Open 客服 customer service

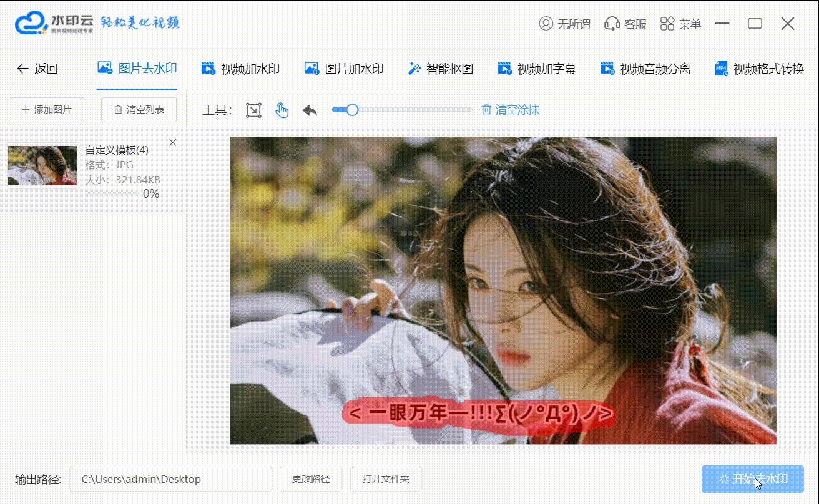[x=625, y=24]
